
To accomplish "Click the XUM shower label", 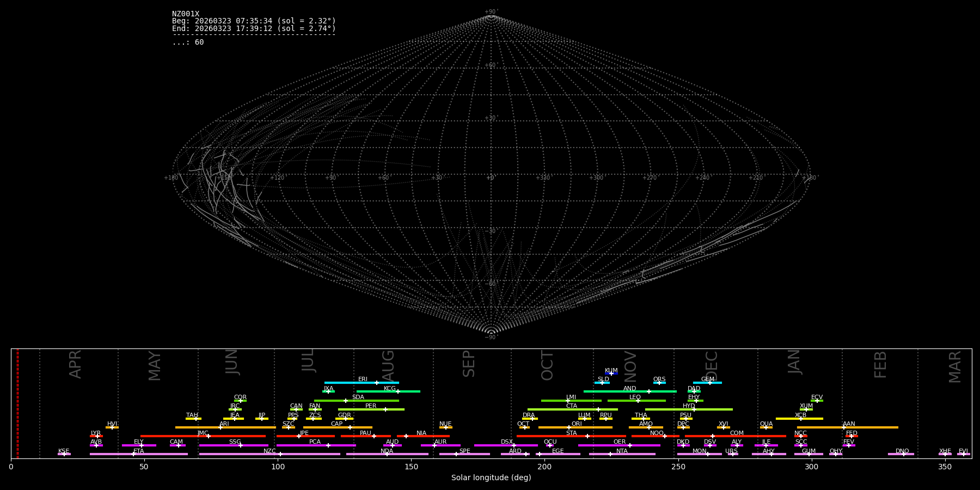I will click(806, 406).
